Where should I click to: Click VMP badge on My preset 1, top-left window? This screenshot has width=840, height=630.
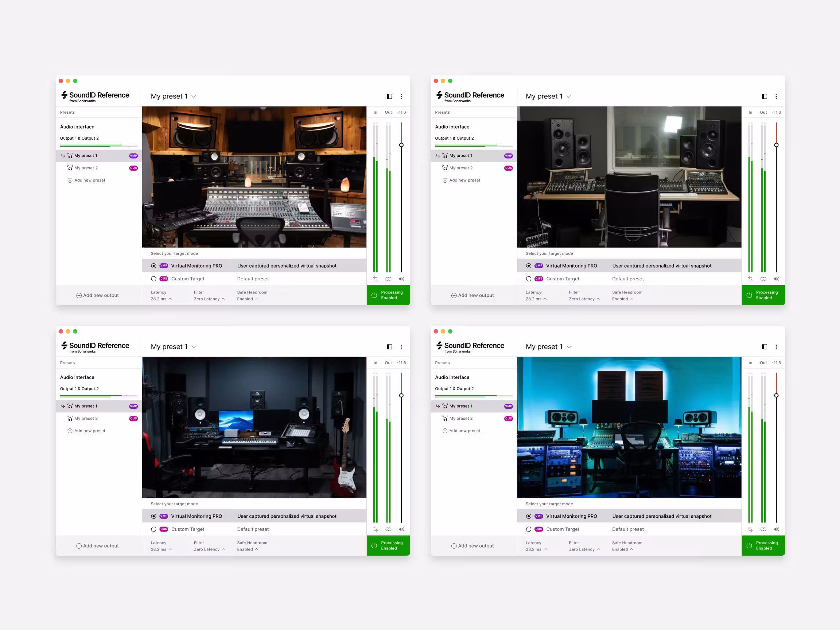point(133,156)
